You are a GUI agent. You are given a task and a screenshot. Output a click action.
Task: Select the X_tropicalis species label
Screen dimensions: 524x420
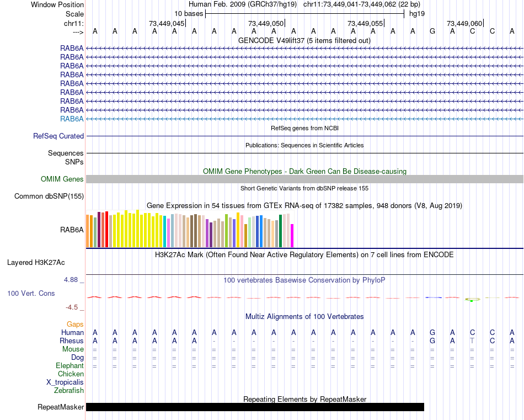(x=65, y=382)
